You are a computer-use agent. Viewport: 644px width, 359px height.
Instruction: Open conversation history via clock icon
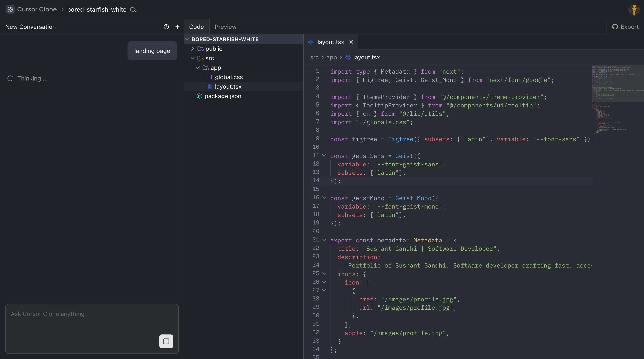pyautogui.click(x=166, y=26)
